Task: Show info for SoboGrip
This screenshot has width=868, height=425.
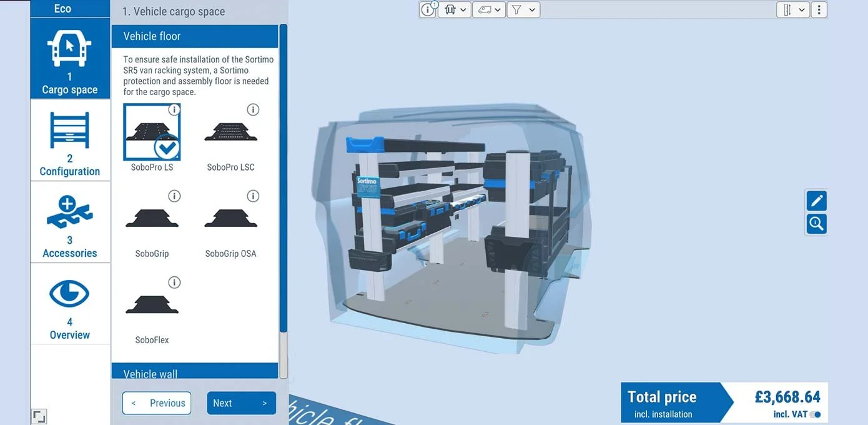Action: 174,196
